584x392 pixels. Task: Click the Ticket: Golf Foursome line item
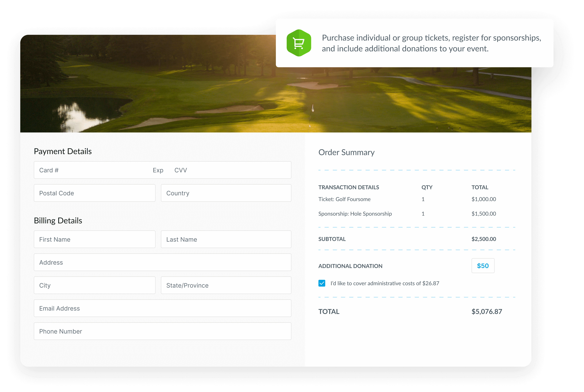[x=344, y=199]
